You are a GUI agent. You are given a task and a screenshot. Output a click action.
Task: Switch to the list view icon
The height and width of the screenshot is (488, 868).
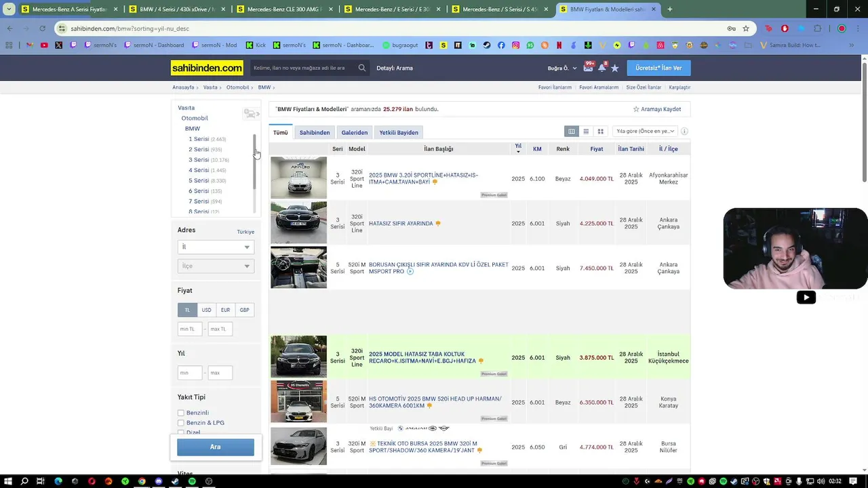click(x=586, y=131)
